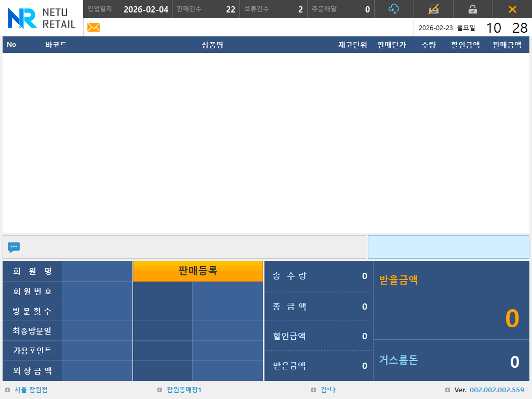Click the 바코드 column header
Image resolution: width=532 pixels, height=399 pixels.
point(56,45)
